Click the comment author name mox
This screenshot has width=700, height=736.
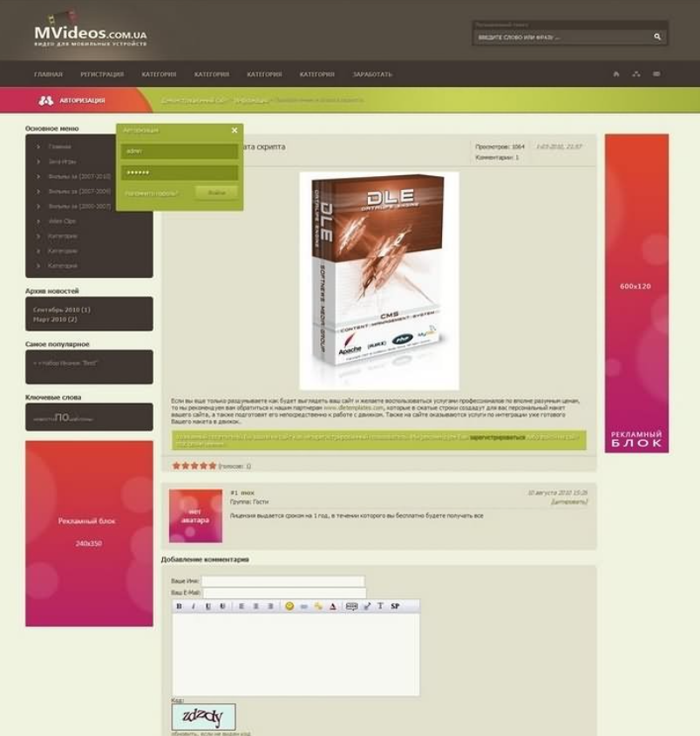click(x=248, y=493)
